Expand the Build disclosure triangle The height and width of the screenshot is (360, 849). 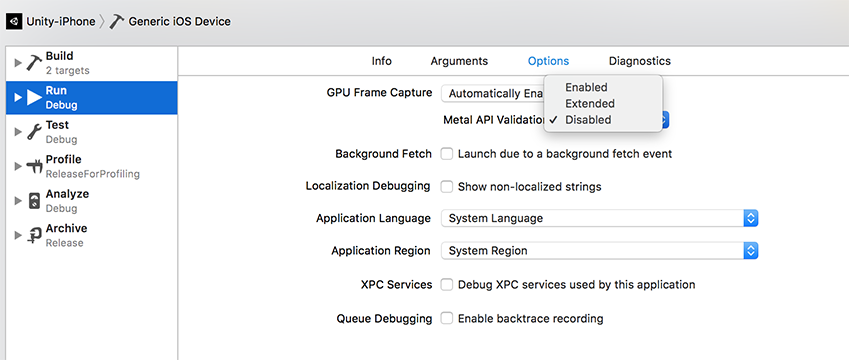(x=18, y=63)
